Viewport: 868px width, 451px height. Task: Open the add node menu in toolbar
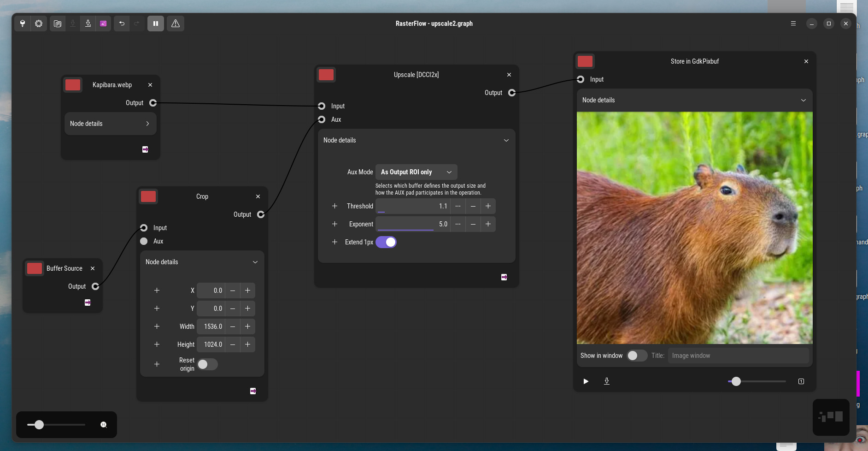[22, 24]
